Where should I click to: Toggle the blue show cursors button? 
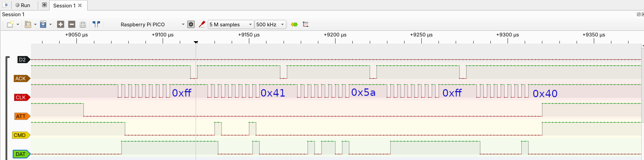pyautogui.click(x=96, y=24)
